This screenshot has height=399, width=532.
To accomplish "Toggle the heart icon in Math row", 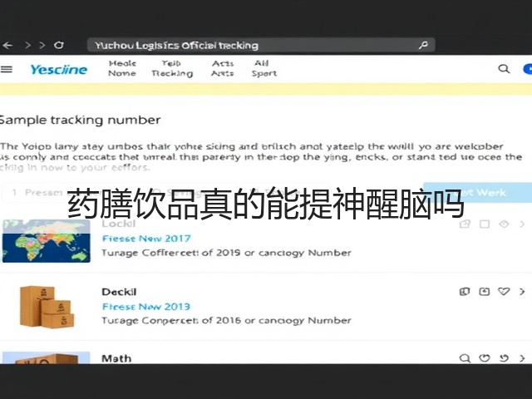I will pos(484,358).
